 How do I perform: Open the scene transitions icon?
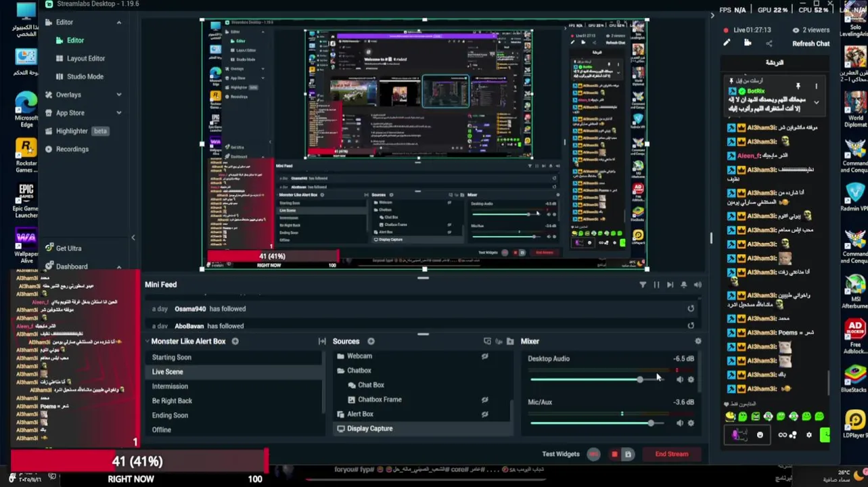(x=322, y=342)
